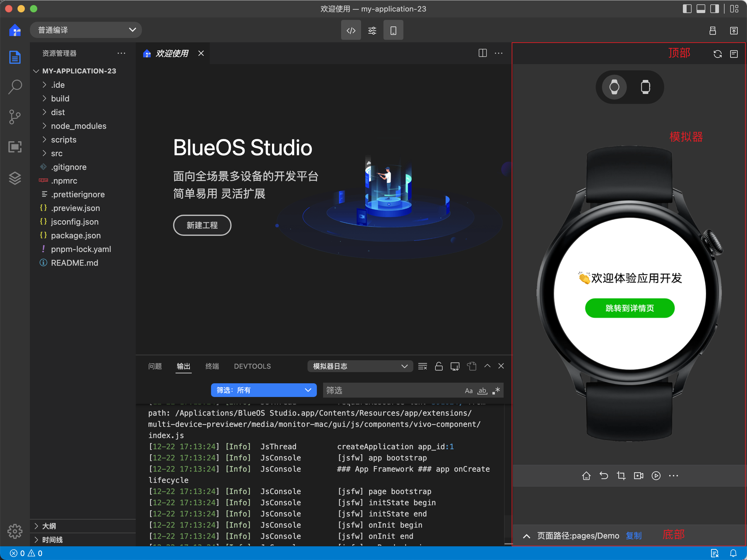Click the copy output icon in panel toolbar

point(472,366)
